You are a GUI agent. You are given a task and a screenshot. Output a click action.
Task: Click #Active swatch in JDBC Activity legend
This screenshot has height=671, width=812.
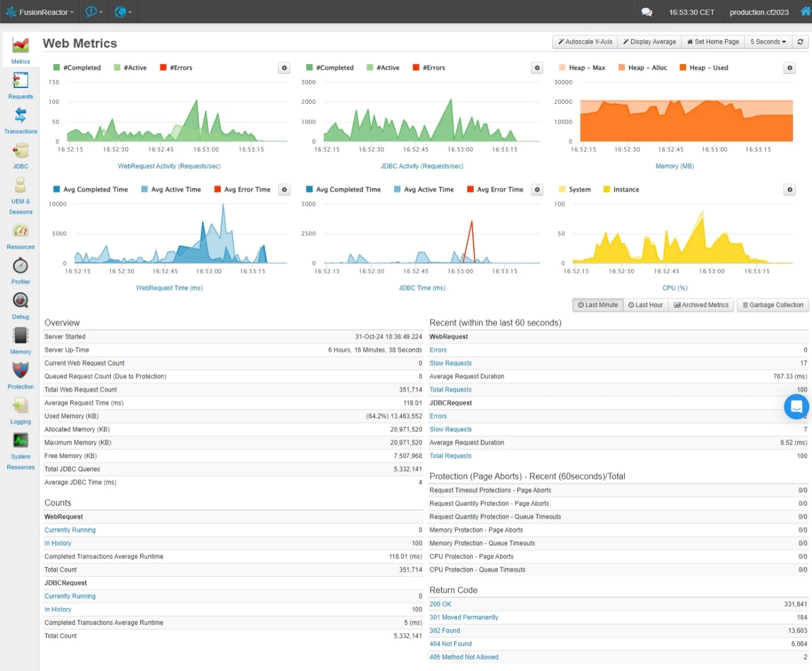click(x=370, y=67)
